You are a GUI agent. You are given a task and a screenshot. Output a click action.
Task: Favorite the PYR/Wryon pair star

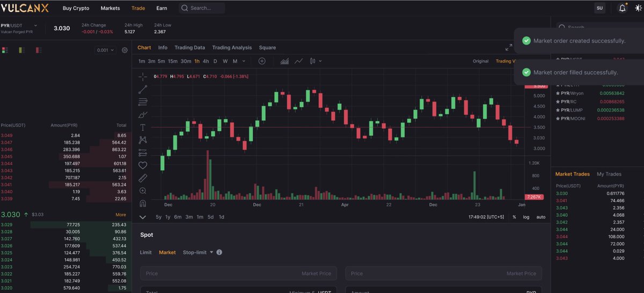(x=558, y=93)
